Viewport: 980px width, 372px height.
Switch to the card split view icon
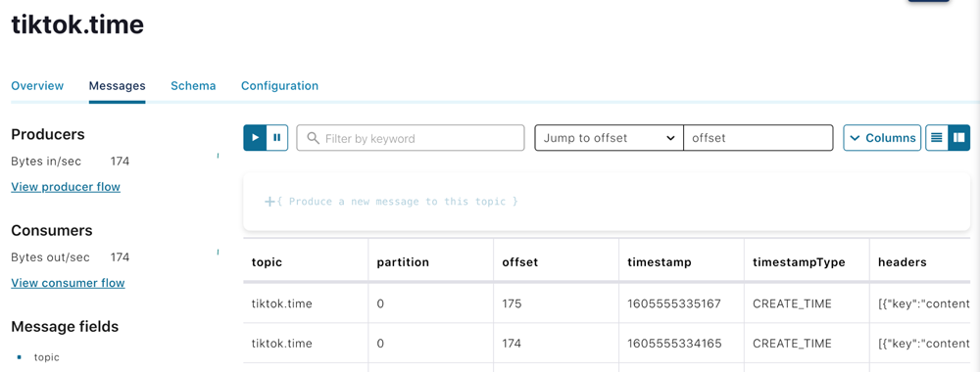coord(958,138)
